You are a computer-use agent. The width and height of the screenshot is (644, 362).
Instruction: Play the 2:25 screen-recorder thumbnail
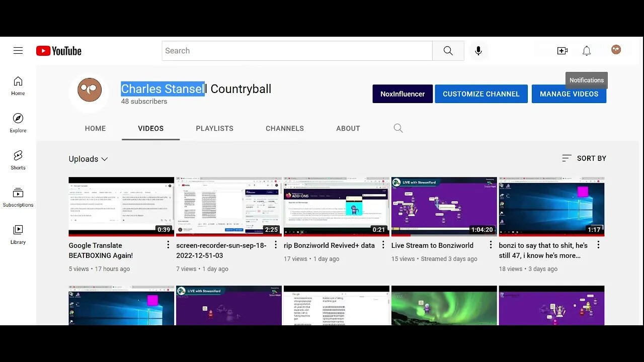(229, 207)
